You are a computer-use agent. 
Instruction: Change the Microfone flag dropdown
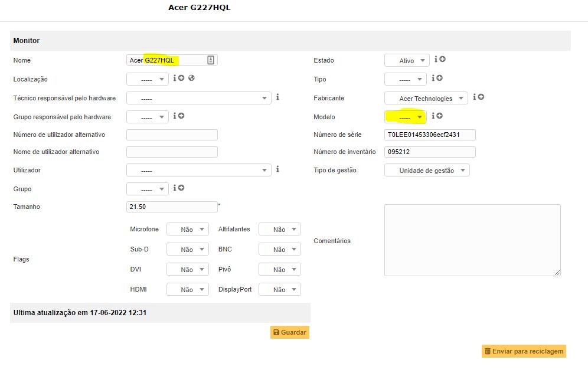tap(188, 230)
